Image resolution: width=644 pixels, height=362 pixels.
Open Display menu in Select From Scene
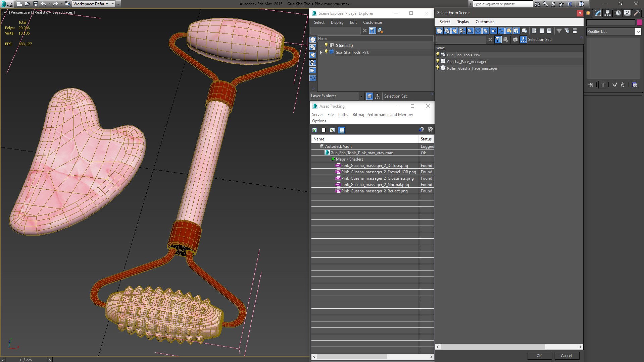click(x=462, y=22)
